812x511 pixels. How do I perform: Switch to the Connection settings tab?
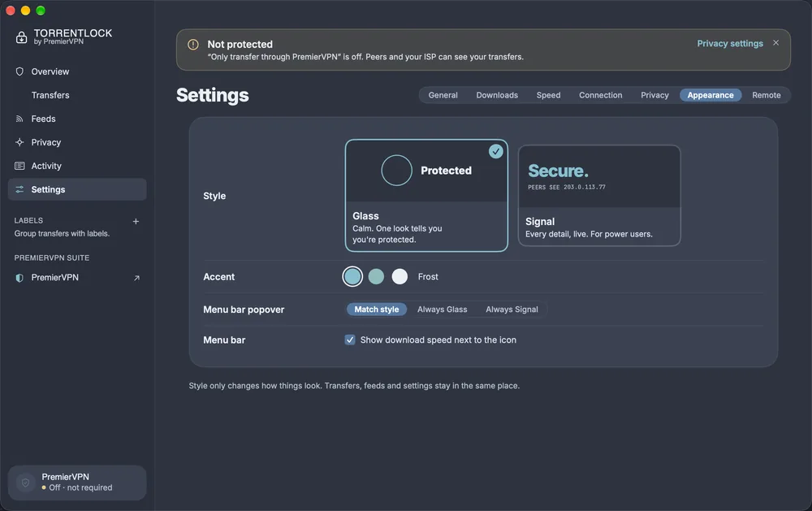tap(601, 95)
